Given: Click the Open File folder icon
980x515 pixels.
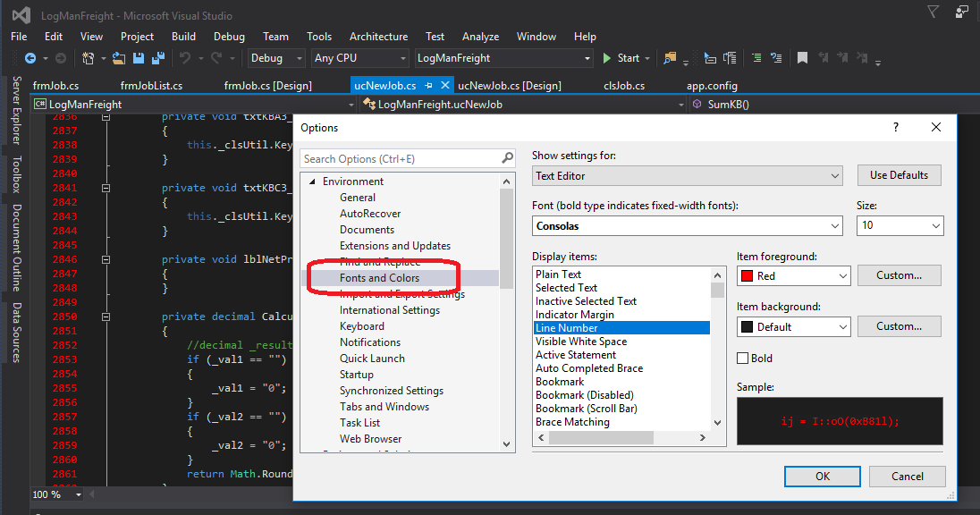Looking at the screenshot, I should click(x=119, y=58).
